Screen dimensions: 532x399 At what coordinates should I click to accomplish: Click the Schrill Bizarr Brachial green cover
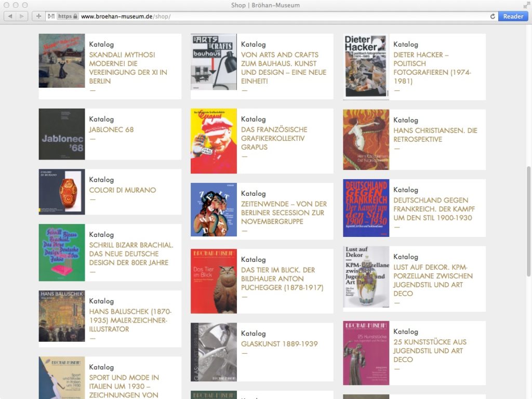(62, 252)
